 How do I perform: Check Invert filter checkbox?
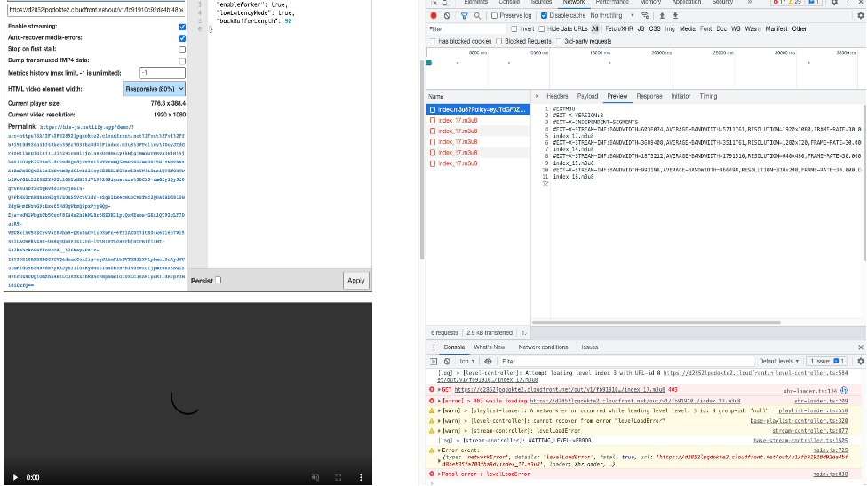coord(514,29)
